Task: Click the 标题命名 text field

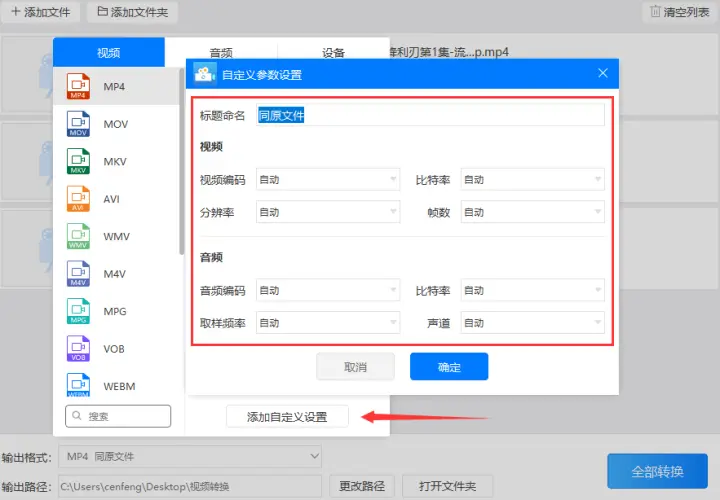Action: pyautogui.click(x=430, y=115)
